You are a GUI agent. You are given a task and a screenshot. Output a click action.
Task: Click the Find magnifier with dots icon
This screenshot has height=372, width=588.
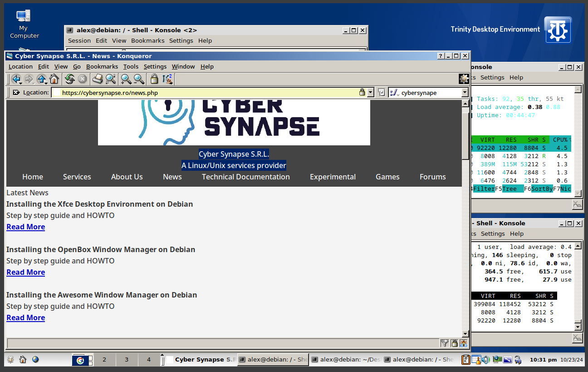pos(110,79)
